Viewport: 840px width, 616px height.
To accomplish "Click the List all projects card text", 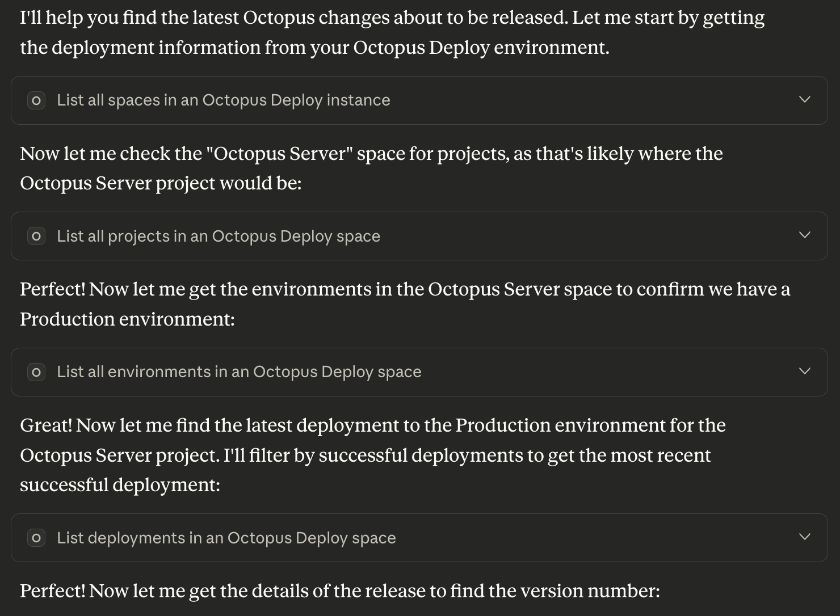I will pos(218,236).
